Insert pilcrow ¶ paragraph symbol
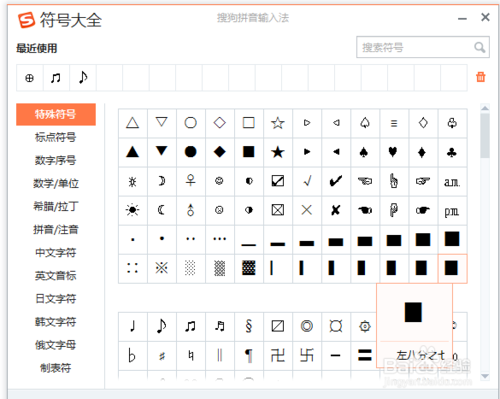The image size is (500, 399). tap(249, 355)
